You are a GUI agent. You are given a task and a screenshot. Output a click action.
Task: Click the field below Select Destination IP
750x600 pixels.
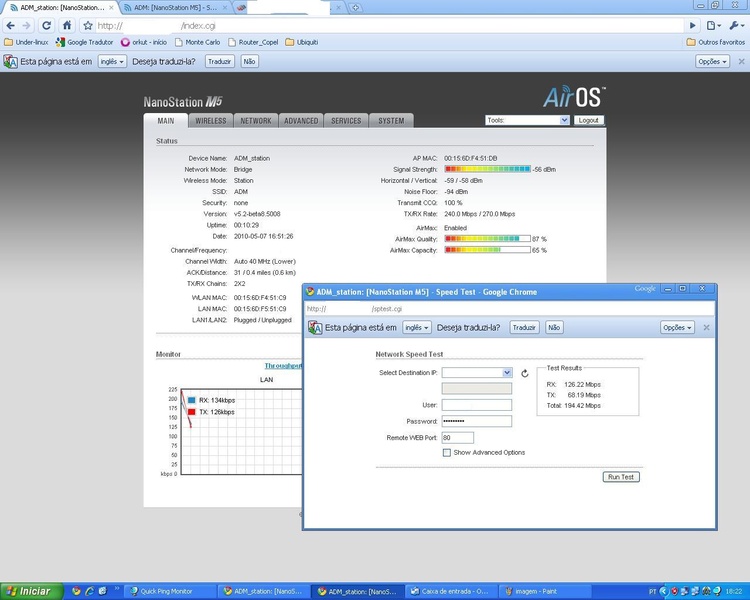(x=477, y=388)
